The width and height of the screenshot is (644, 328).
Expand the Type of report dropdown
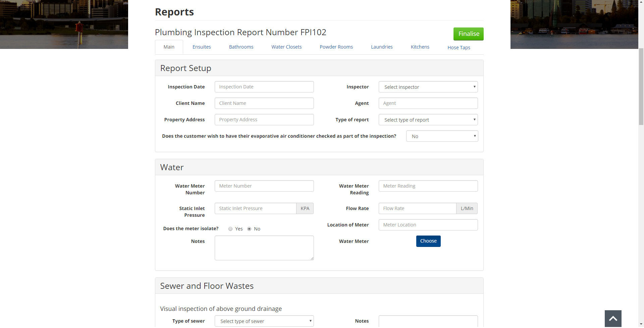coord(428,120)
